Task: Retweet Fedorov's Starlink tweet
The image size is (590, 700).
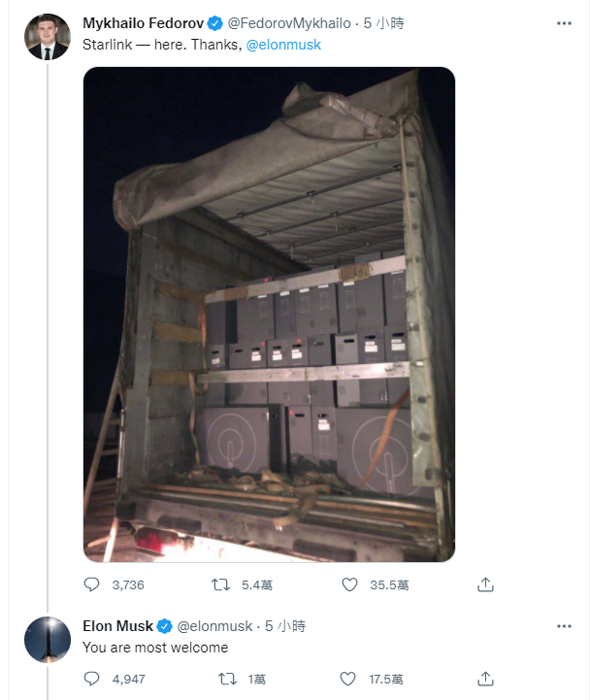Action: (221, 584)
